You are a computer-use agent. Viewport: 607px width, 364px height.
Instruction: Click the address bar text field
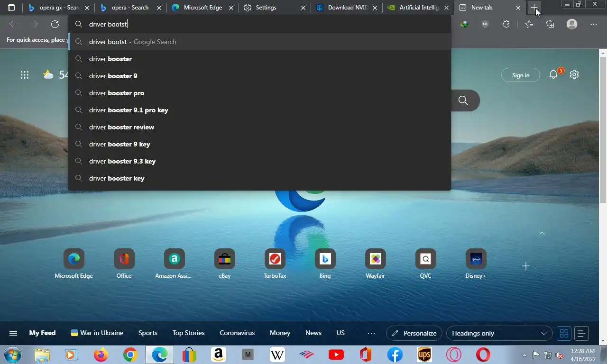point(259,24)
